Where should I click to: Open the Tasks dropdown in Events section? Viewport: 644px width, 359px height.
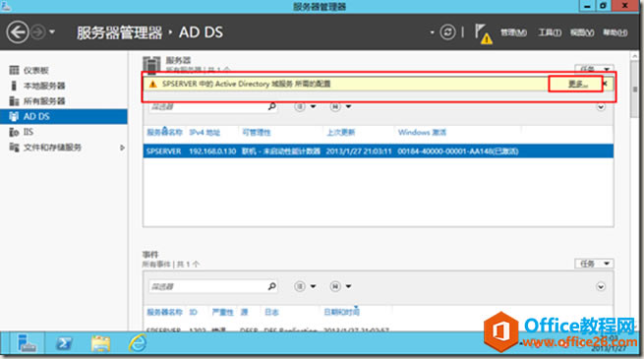click(x=594, y=264)
